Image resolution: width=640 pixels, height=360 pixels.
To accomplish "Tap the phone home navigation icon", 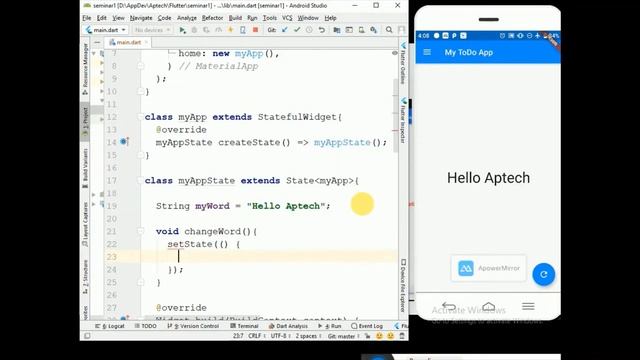I will [488, 306].
